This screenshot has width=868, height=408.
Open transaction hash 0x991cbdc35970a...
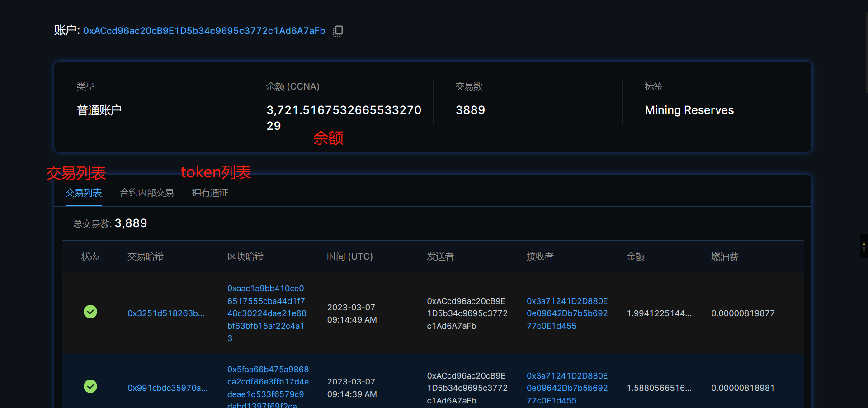pos(167,388)
